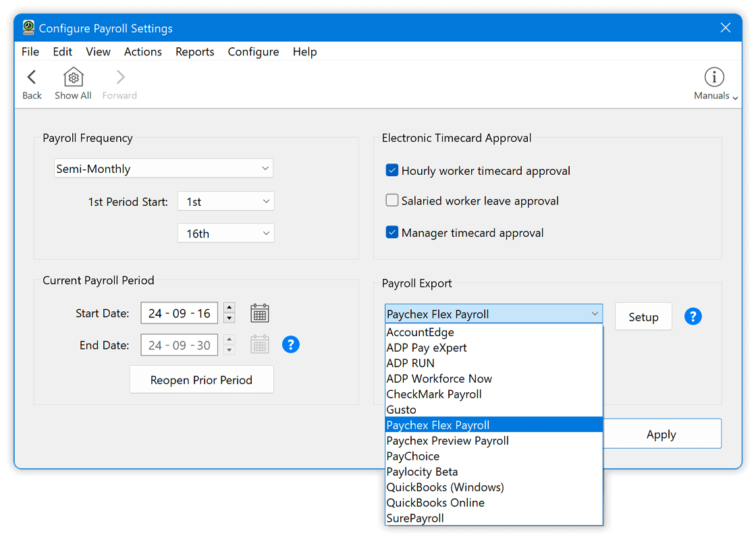
Task: Toggle Hourly worker timecard approval
Action: coord(392,170)
